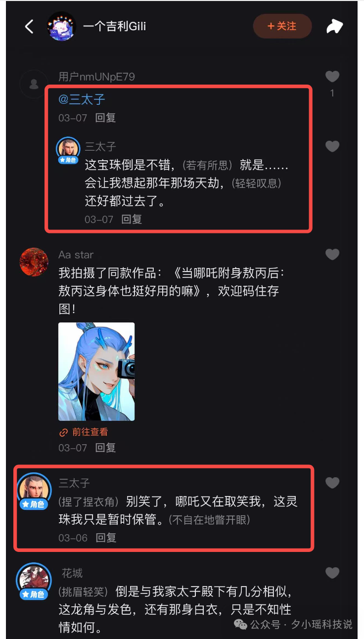The image size is (364, 639).
Task: Reply to 三太子's 宝珠 comment
Action: 132,219
